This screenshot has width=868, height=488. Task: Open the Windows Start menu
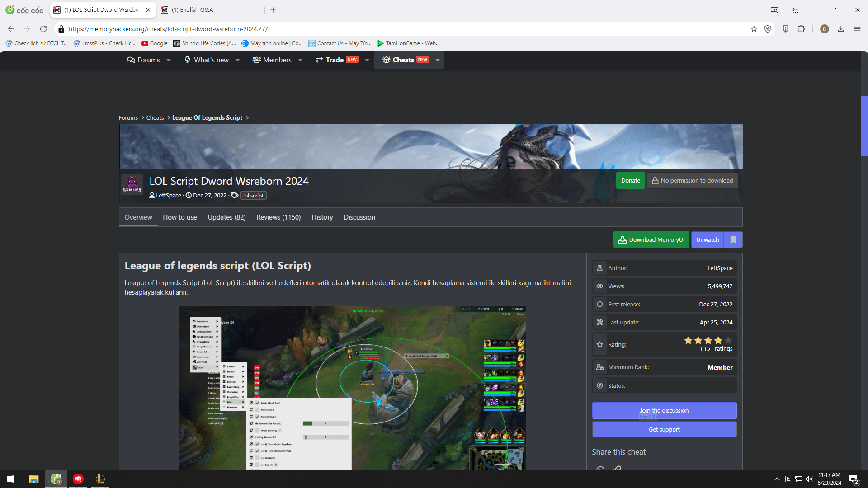click(x=11, y=479)
